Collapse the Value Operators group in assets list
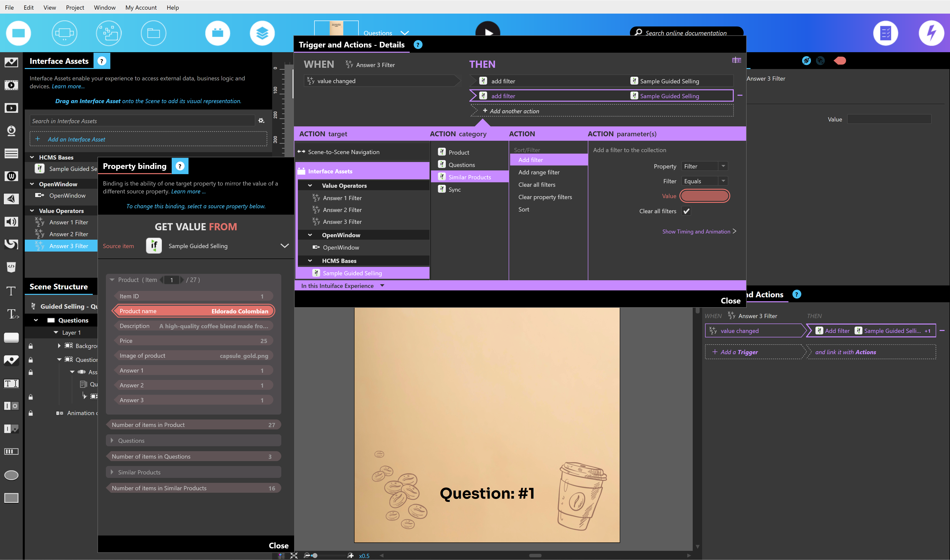This screenshot has width=950, height=560. (x=32, y=210)
